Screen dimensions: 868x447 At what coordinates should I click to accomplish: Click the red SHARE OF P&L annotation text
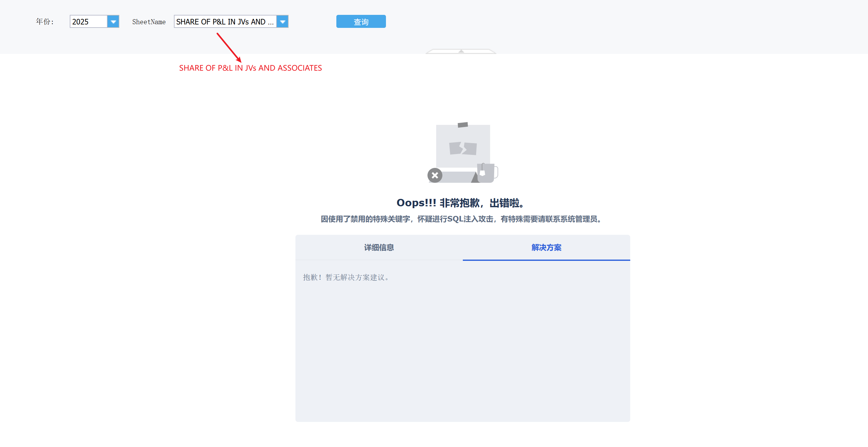(x=250, y=68)
